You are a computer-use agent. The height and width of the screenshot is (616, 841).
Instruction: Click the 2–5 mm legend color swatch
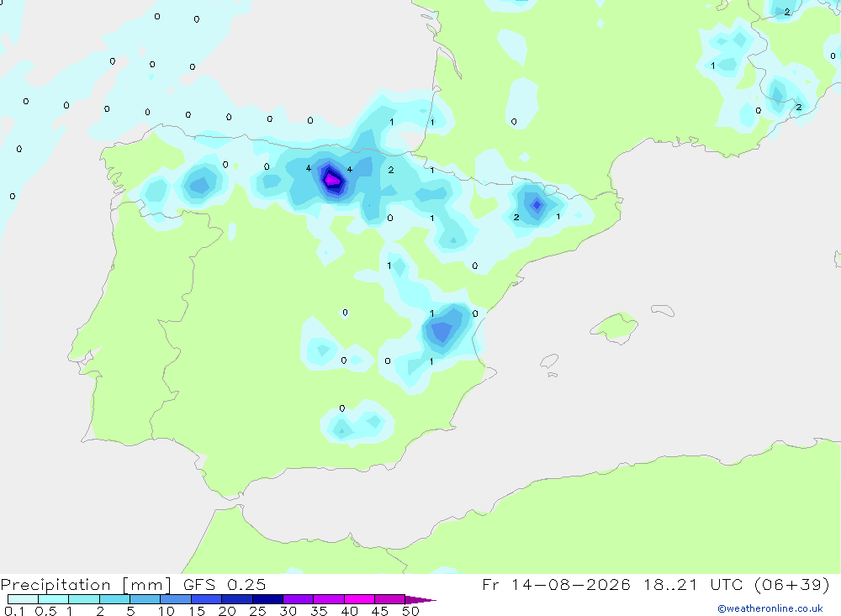[x=114, y=599]
